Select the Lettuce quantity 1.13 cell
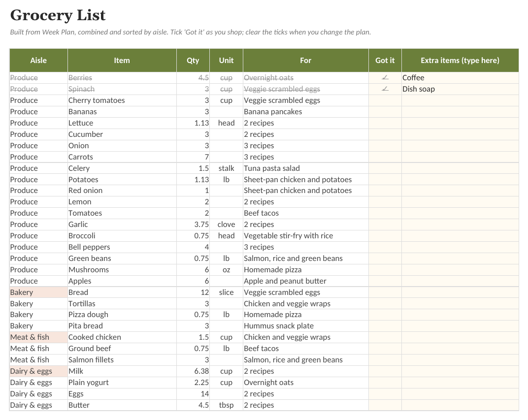 tap(193, 123)
